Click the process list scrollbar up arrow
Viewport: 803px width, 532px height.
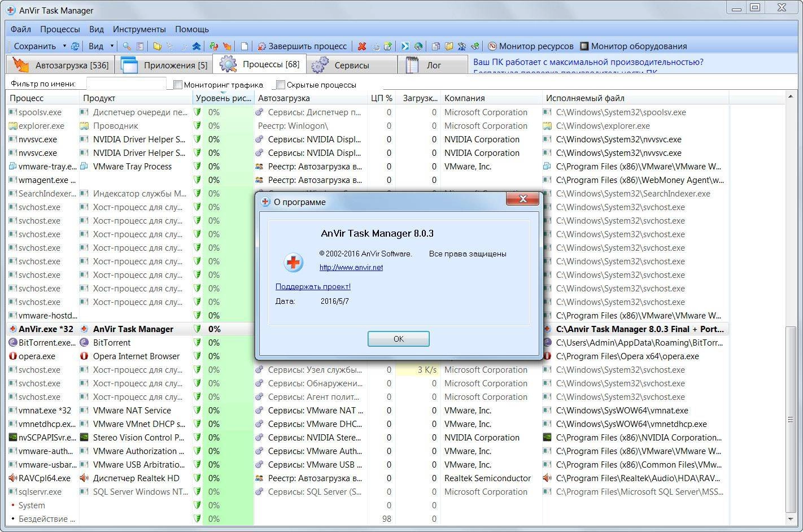791,97
